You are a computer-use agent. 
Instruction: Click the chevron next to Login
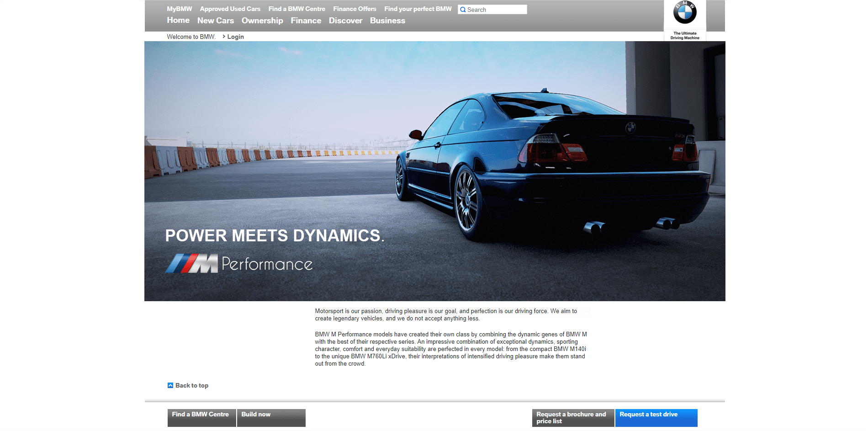tap(224, 37)
